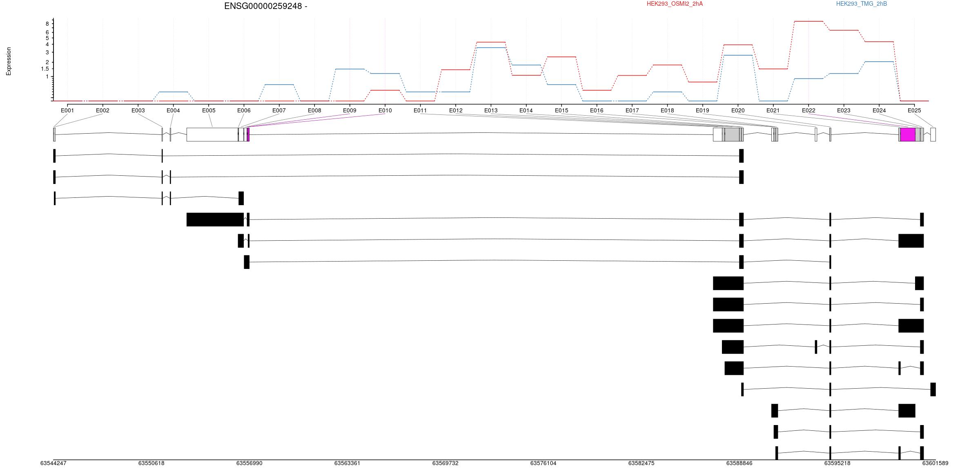Click genomic coordinate 63569732
Image resolution: width=980 pixels, height=470 pixels.
(445, 463)
